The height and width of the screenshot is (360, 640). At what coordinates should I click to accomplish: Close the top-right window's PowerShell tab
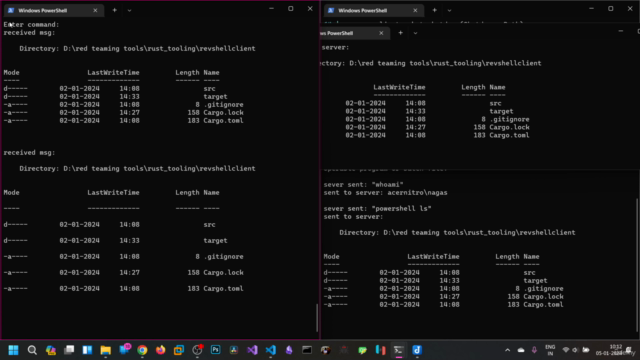click(x=415, y=10)
